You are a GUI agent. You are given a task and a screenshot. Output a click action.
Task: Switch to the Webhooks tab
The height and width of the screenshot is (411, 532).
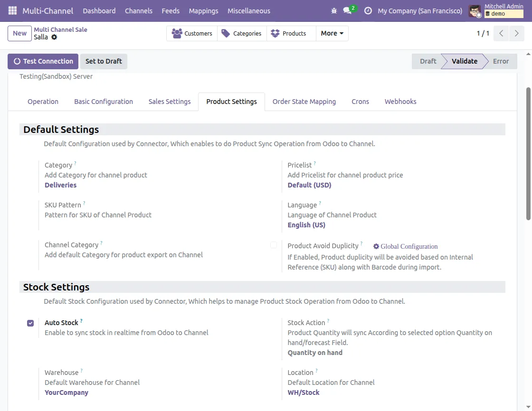click(400, 101)
